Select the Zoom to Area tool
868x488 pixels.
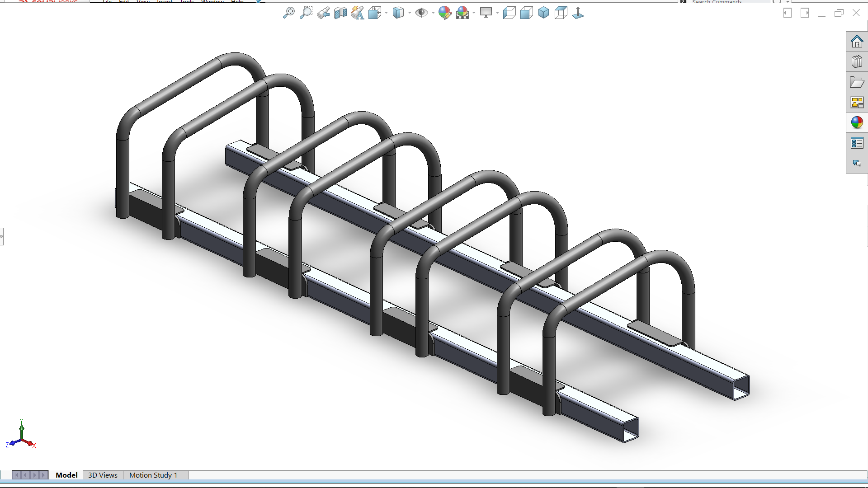click(x=306, y=13)
